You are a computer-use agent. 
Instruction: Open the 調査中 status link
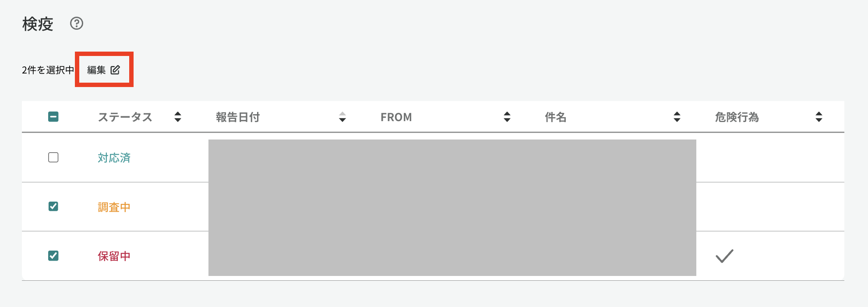click(114, 207)
